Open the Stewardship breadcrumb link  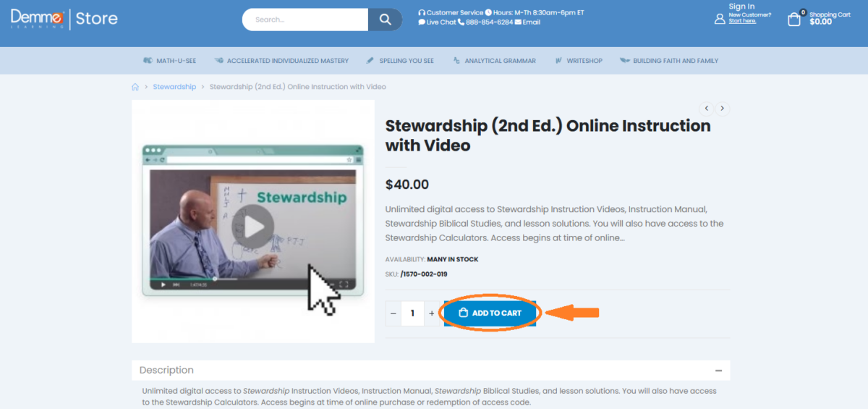[x=174, y=87]
